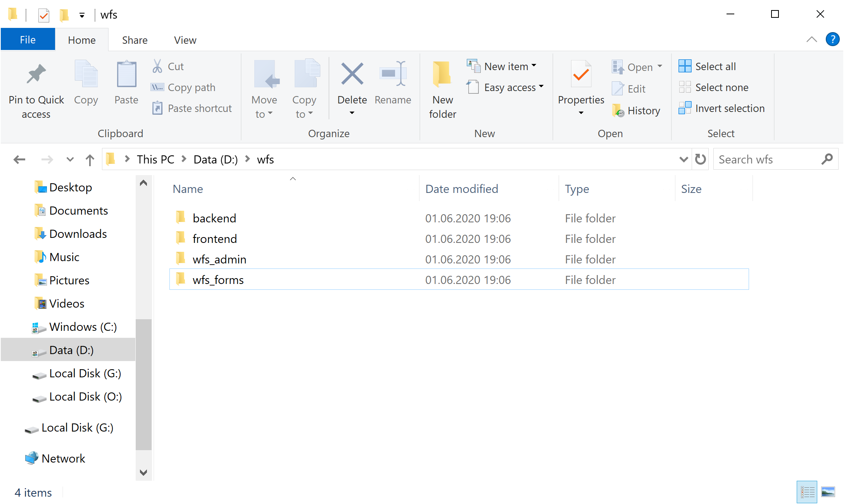Select Copy path command
Image resolution: width=844 pixels, height=504 pixels.
pos(183,87)
